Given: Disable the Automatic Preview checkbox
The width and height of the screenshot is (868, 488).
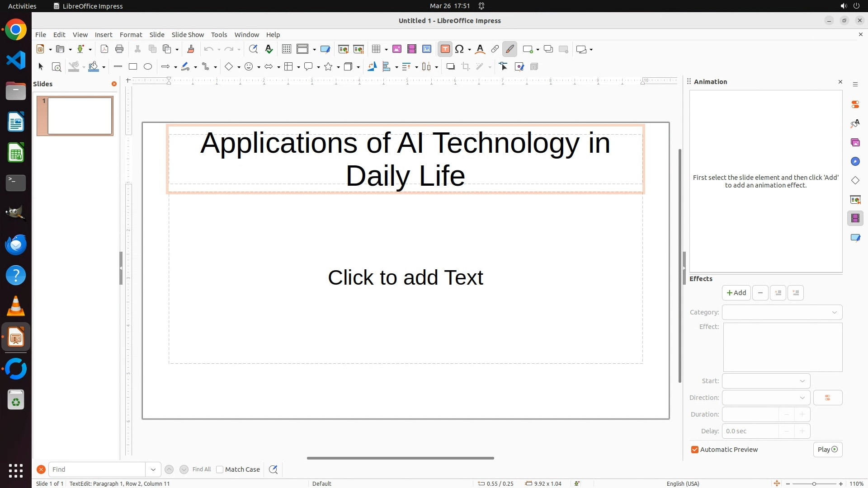Looking at the screenshot, I should pyautogui.click(x=695, y=450).
